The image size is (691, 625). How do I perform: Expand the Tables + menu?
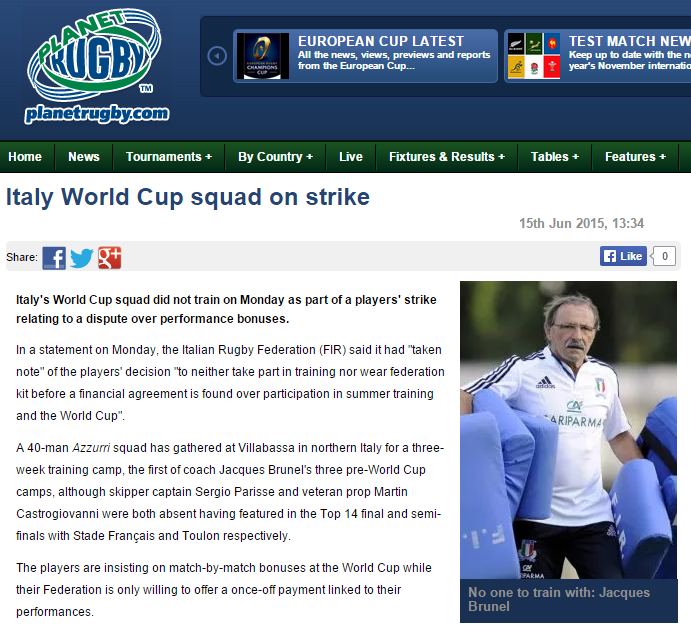554,157
